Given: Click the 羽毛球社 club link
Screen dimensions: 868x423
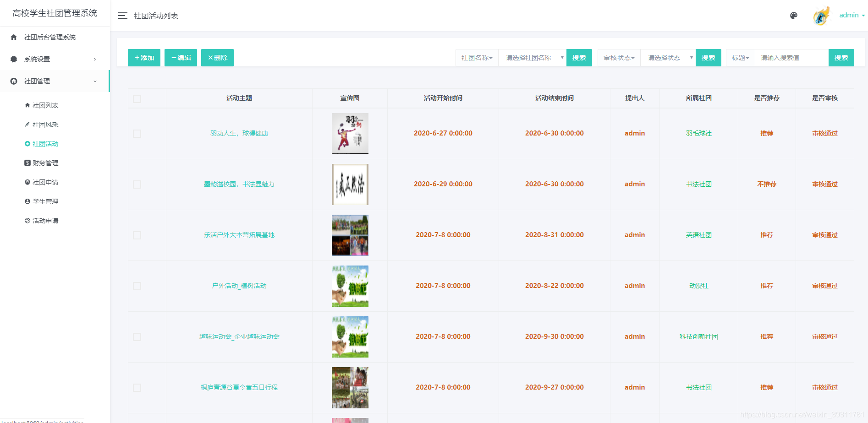Looking at the screenshot, I should (x=699, y=133).
